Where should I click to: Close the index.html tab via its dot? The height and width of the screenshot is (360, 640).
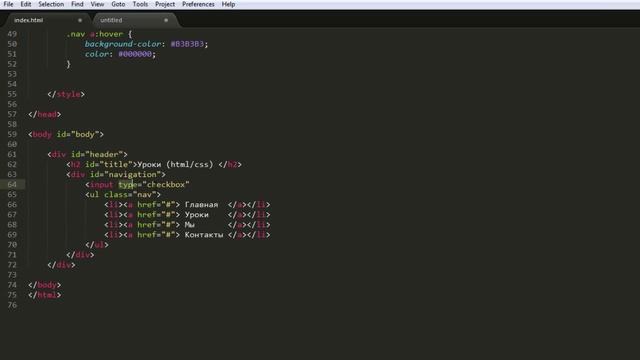tap(80, 20)
